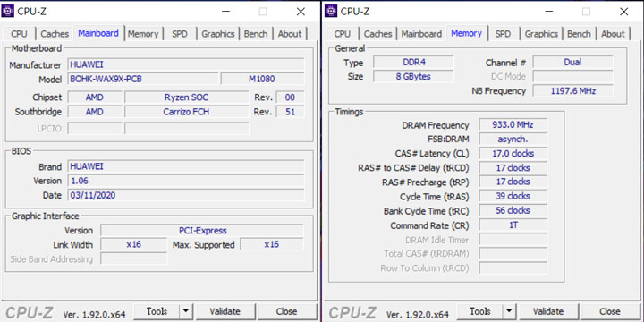This screenshot has width=644, height=322.
Task: Click Tools button in left window
Action: point(157,311)
